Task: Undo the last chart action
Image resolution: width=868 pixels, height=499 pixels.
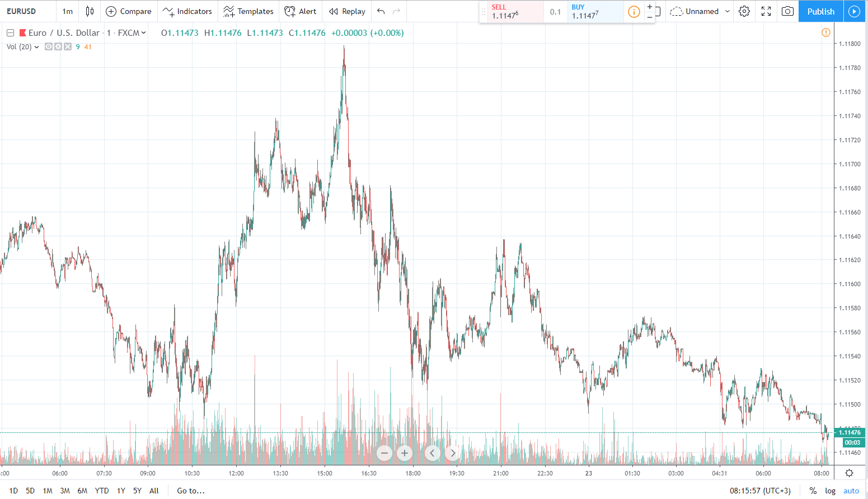Action: 381,11
